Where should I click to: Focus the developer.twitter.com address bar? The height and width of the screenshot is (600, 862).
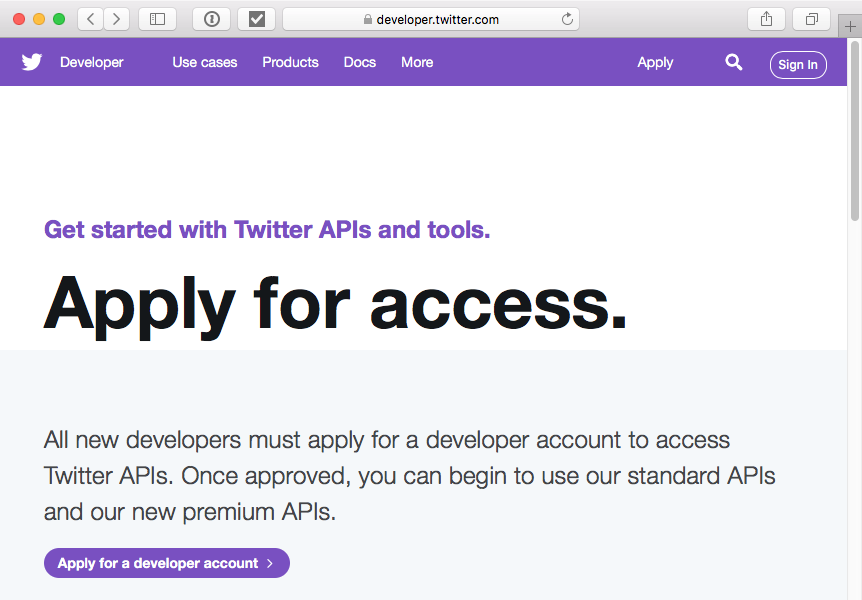(430, 19)
